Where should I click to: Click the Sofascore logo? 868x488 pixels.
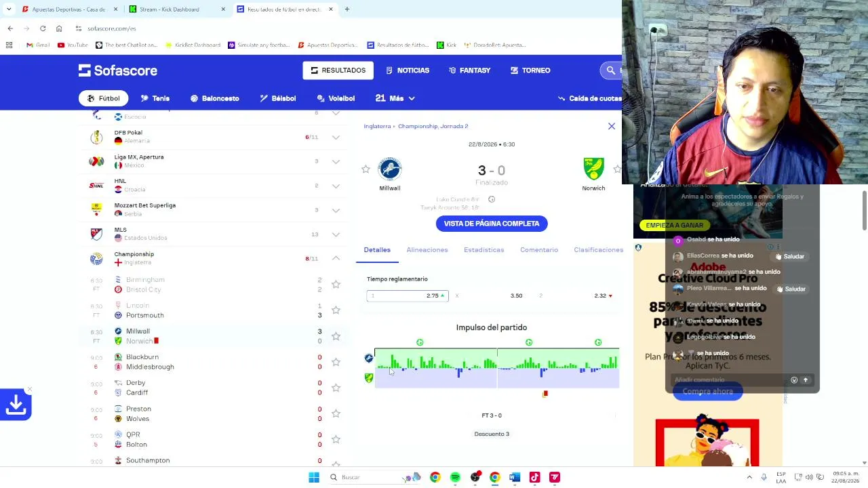118,70
